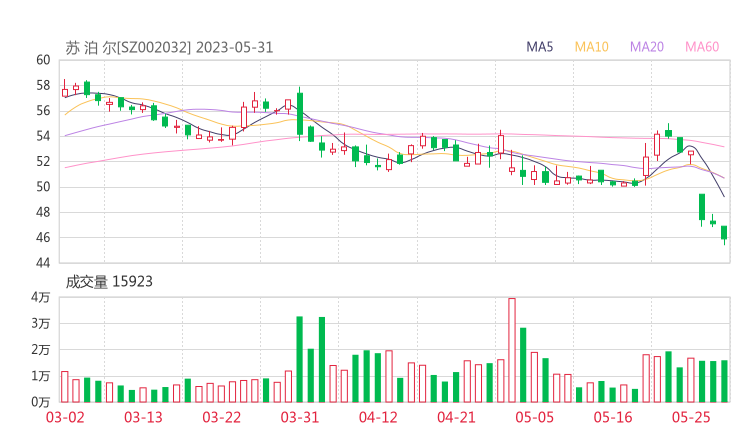Click the 03-31 date axis label
The height and width of the screenshot is (440, 740).
coord(300,417)
